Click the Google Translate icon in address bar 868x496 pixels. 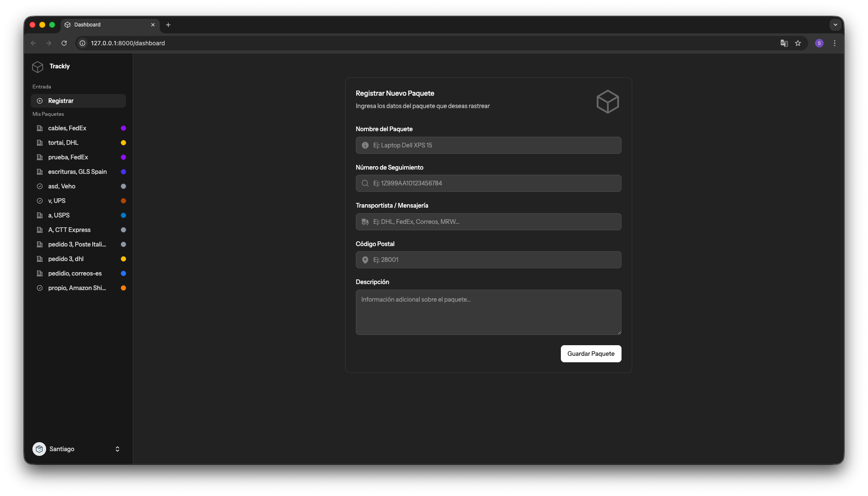coord(784,43)
